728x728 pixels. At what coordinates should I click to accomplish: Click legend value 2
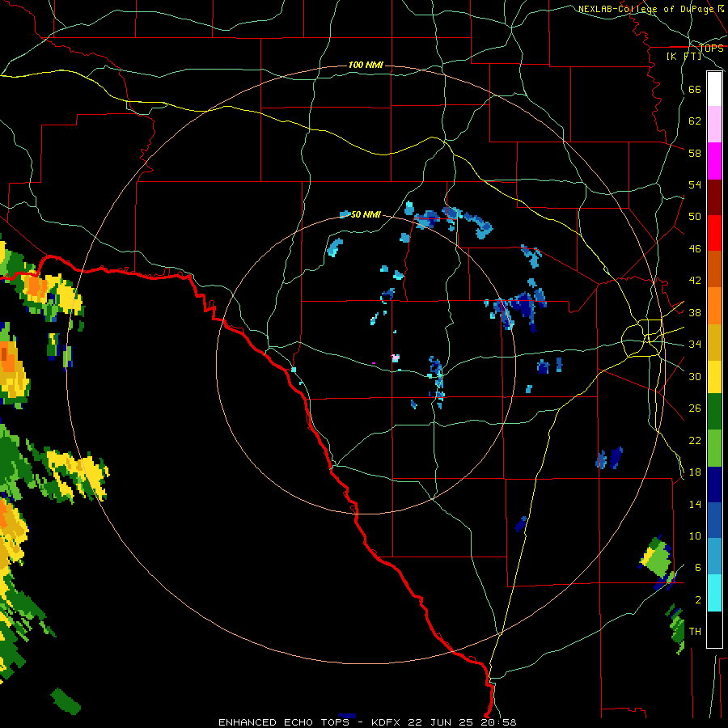[697, 600]
